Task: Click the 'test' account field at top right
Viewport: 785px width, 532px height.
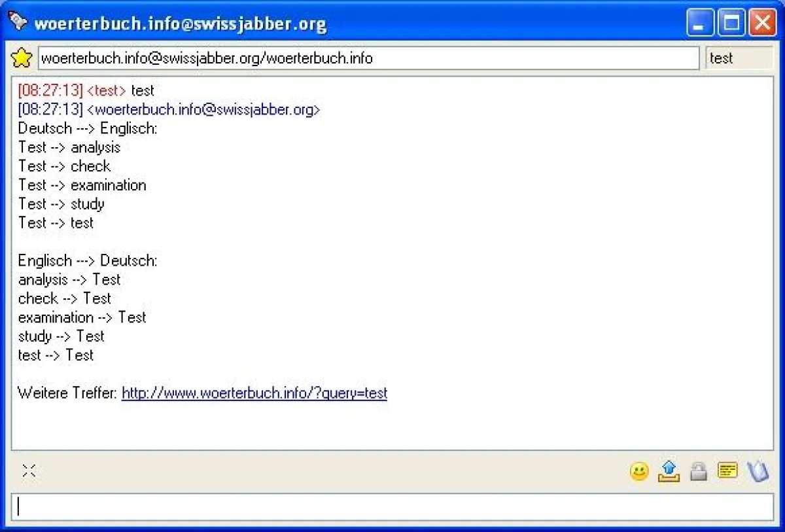Action: (x=740, y=58)
